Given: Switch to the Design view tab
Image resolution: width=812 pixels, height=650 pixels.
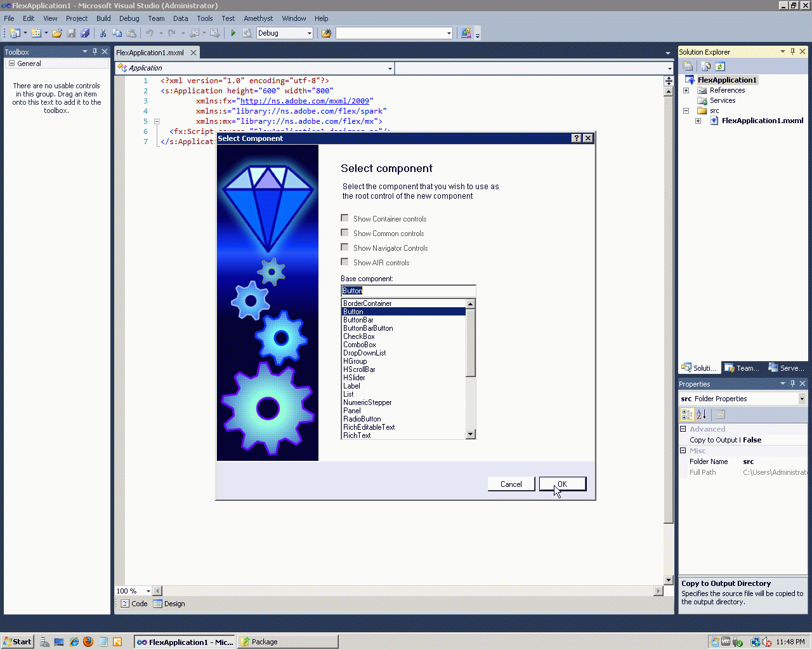Looking at the screenshot, I should [x=169, y=604].
